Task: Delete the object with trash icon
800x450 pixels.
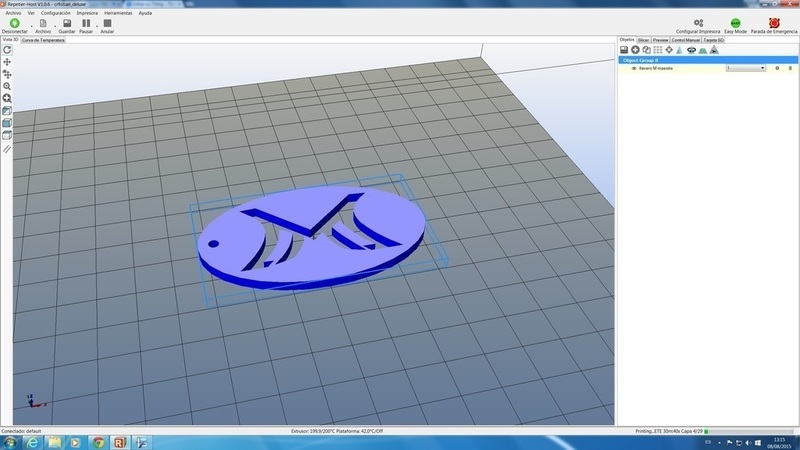Action: pos(788,68)
